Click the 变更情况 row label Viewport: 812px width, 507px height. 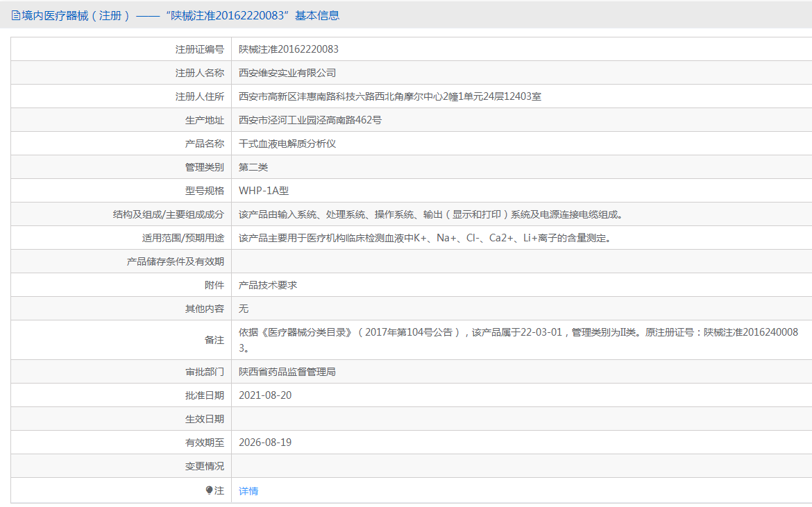(204, 466)
